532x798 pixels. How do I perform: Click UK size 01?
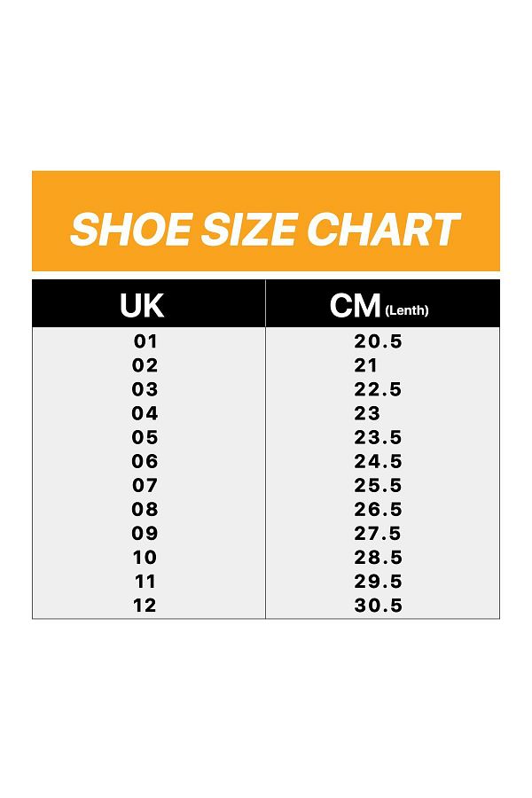[x=145, y=341]
